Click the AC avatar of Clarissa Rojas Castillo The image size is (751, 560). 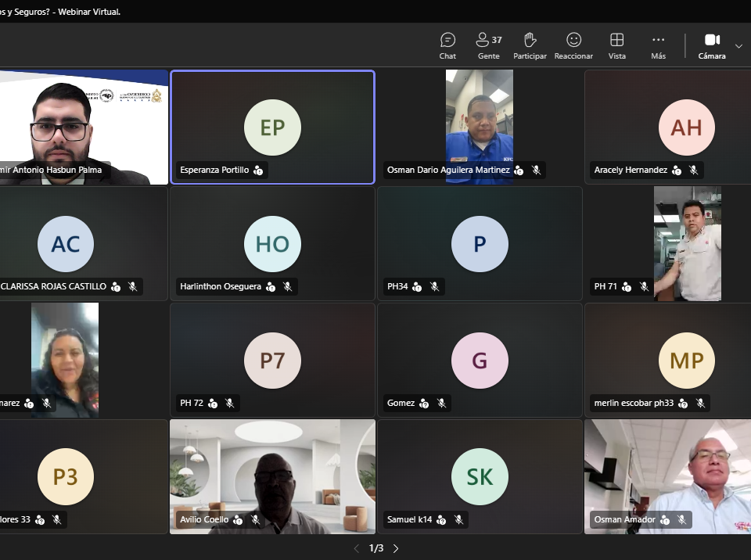[66, 244]
